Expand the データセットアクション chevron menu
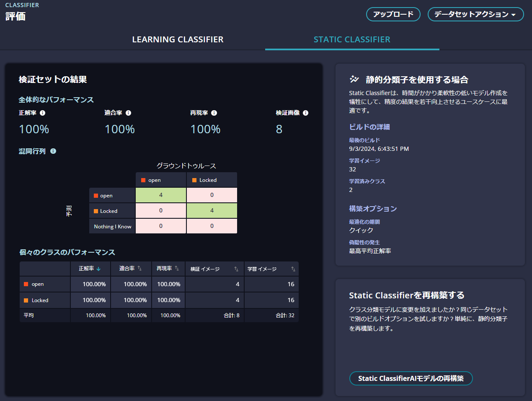The image size is (532, 401). 514,14
